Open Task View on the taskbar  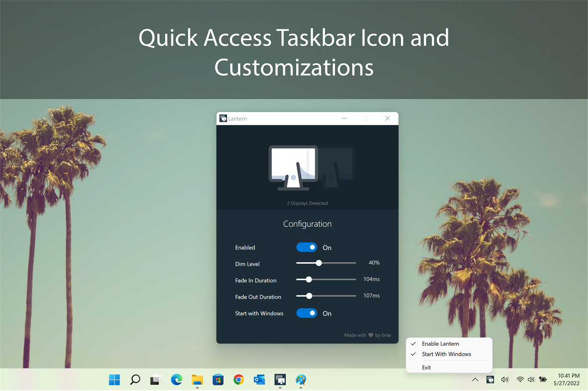click(x=156, y=380)
